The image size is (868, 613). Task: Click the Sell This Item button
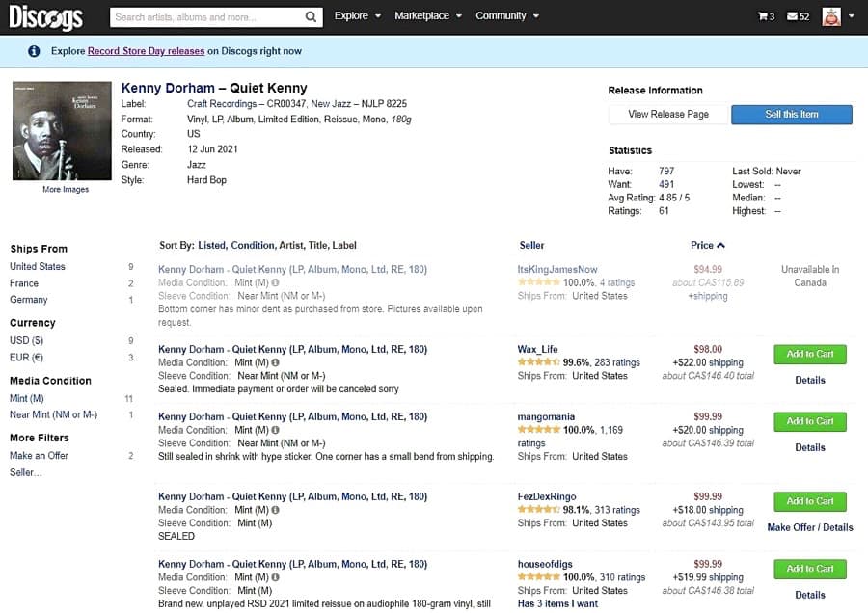click(791, 114)
